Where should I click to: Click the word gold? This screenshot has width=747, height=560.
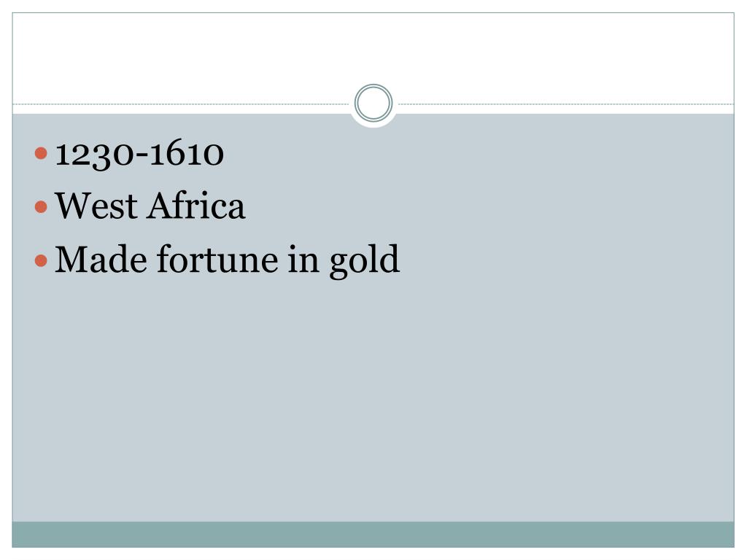click(365, 260)
